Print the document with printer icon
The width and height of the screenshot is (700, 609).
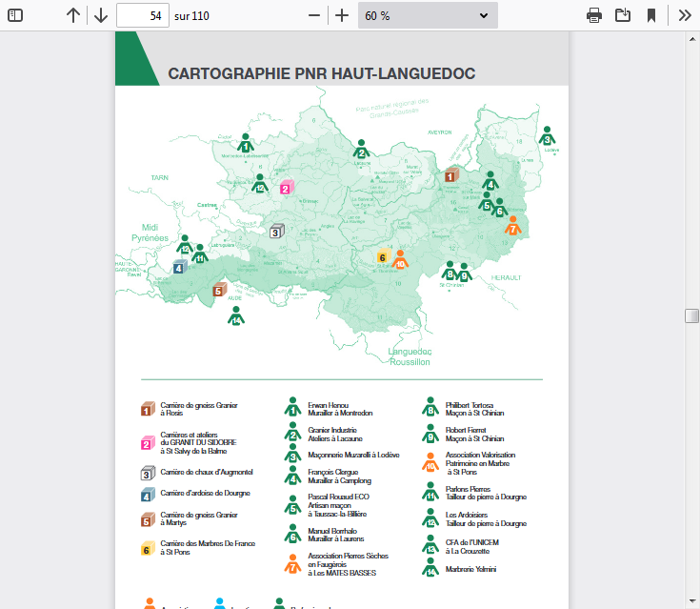point(594,15)
